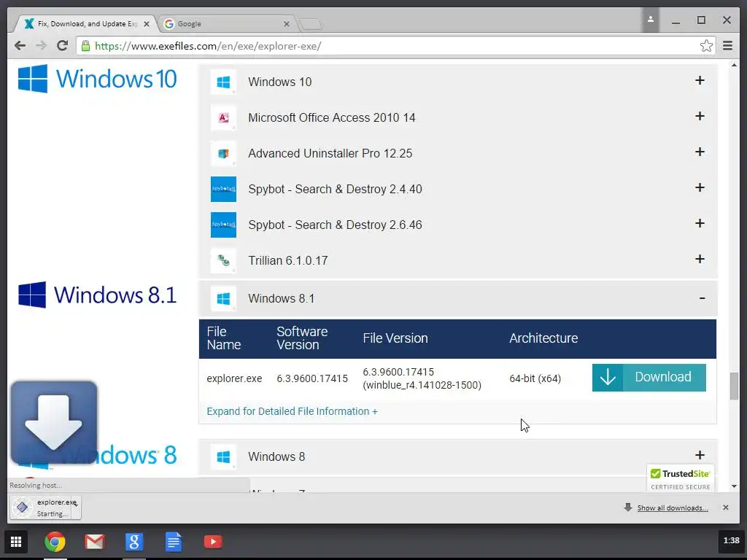Click Windows 8 row logo icon
Viewport: 747px width, 560px height.
223,456
